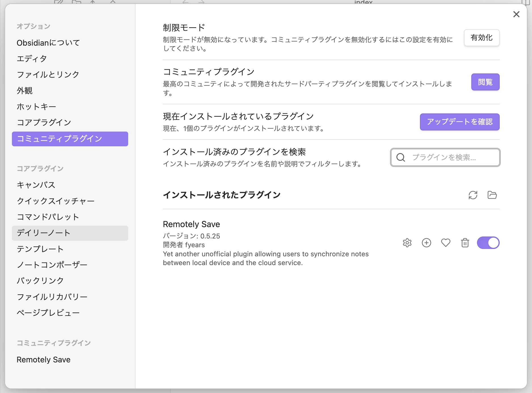532x393 pixels.
Task: Open Obsidianについて section
Action: pos(48,43)
